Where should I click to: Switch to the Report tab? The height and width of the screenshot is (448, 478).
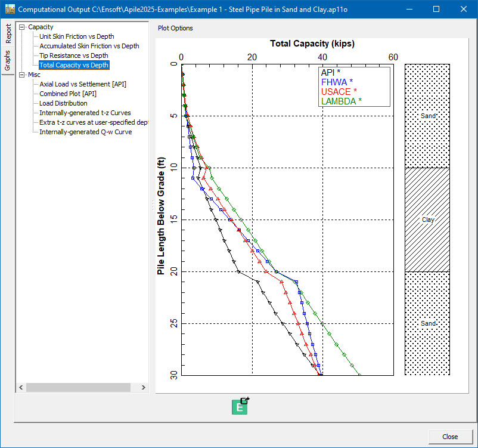click(8, 34)
